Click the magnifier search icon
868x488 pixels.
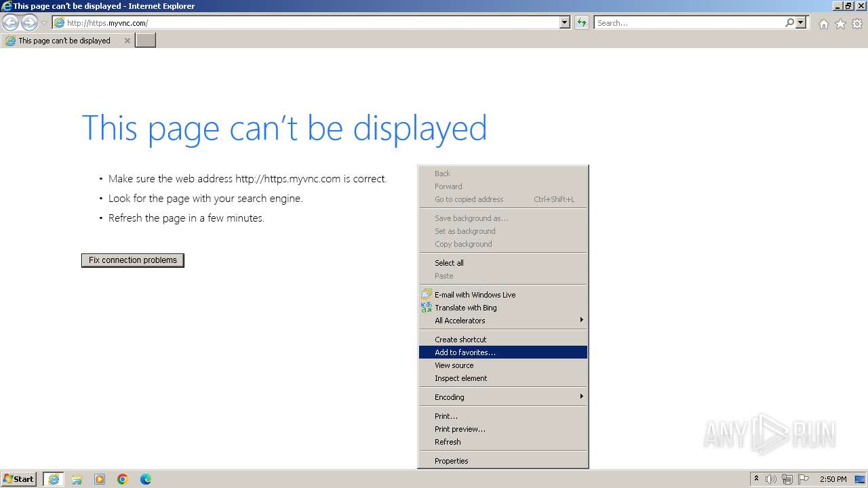click(789, 23)
